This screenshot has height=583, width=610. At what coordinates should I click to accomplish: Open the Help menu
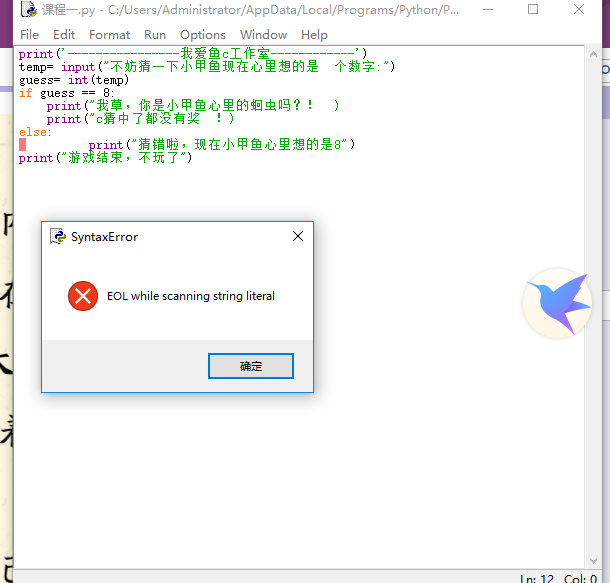314,34
